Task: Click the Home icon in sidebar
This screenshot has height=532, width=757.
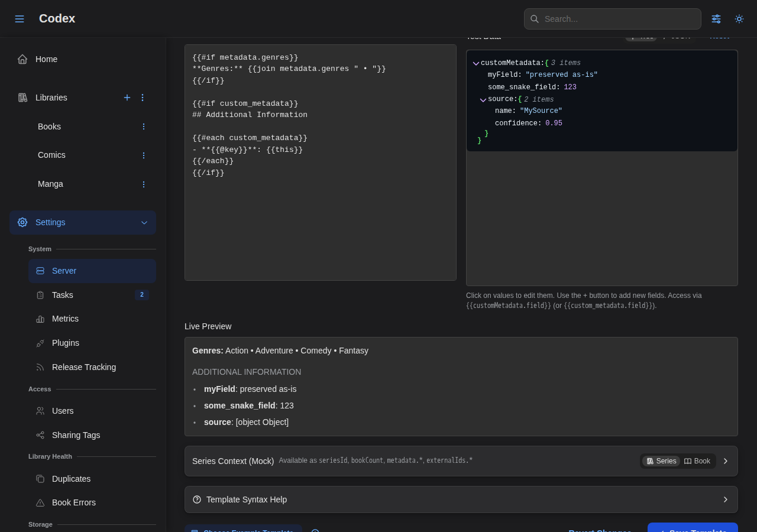Action: pos(22,59)
